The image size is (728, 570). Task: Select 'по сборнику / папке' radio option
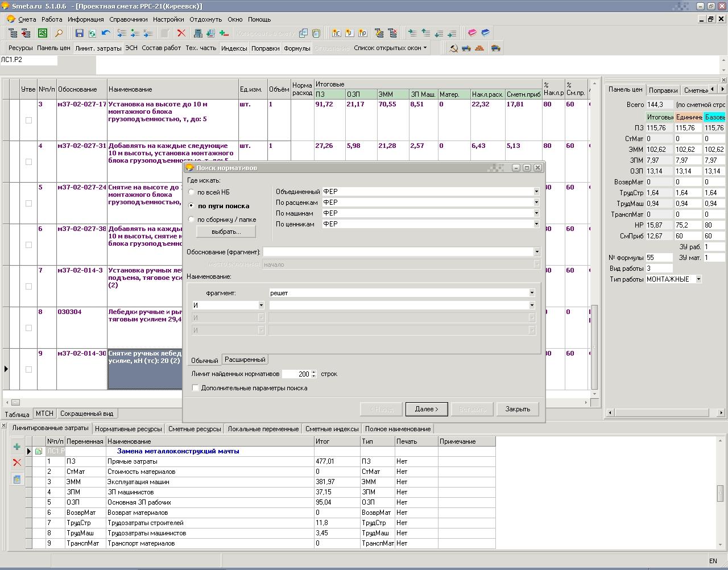191,220
